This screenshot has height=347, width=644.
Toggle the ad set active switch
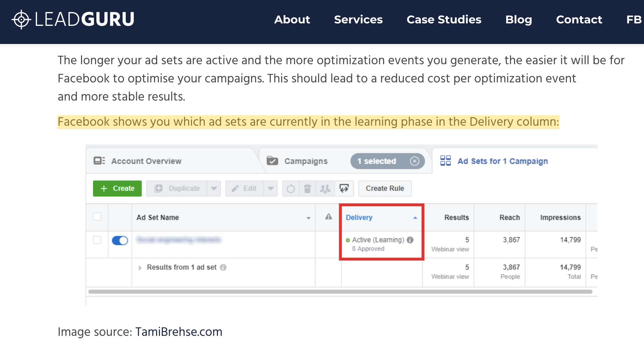[x=120, y=240]
